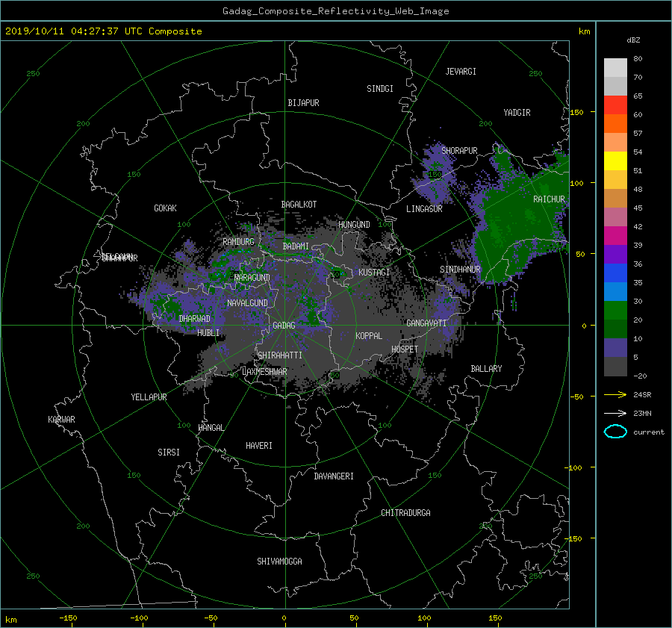The width and height of the screenshot is (672, 628).
Task: Click the blue 36 dBZ color swatch
Action: pyautogui.click(x=615, y=273)
